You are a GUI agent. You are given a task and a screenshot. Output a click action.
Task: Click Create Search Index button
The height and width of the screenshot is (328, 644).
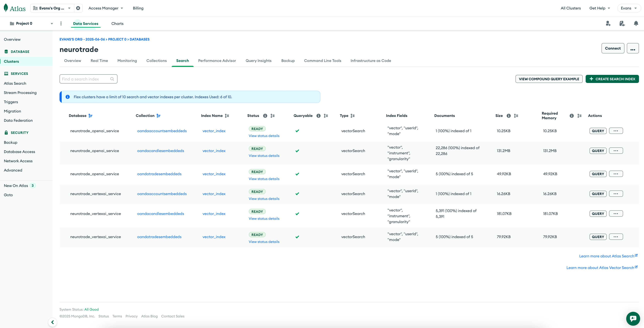tap(612, 79)
